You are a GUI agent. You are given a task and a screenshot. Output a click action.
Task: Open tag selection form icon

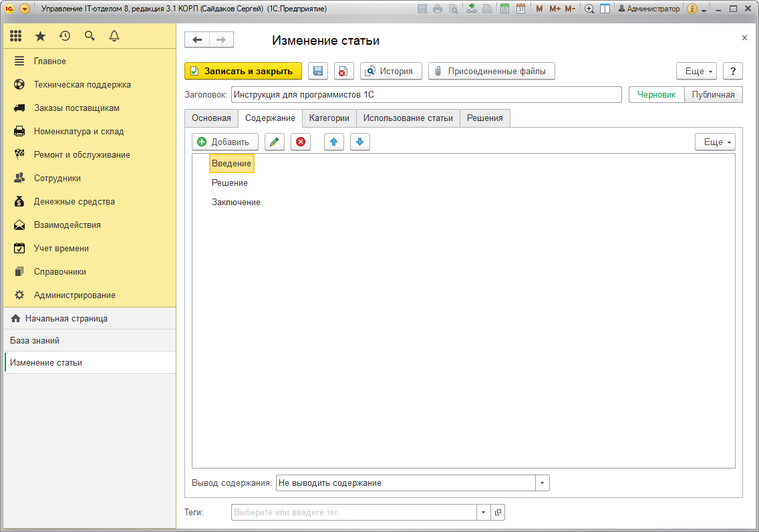(x=498, y=512)
